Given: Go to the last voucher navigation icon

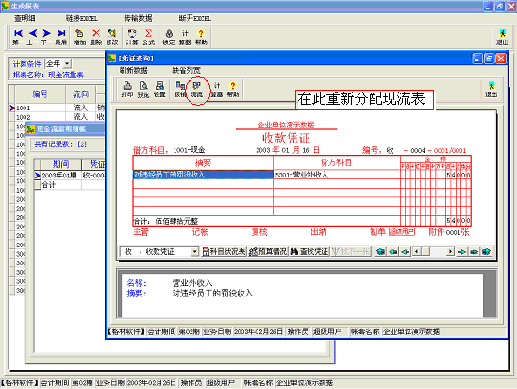Looking at the screenshot, I should click(x=486, y=251).
